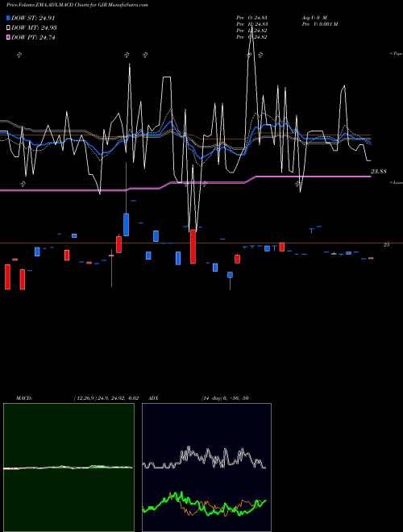Viewport: 403px width, 532px height.
Task: Click the MACD (12,26,9) values label
Action: 106,398
